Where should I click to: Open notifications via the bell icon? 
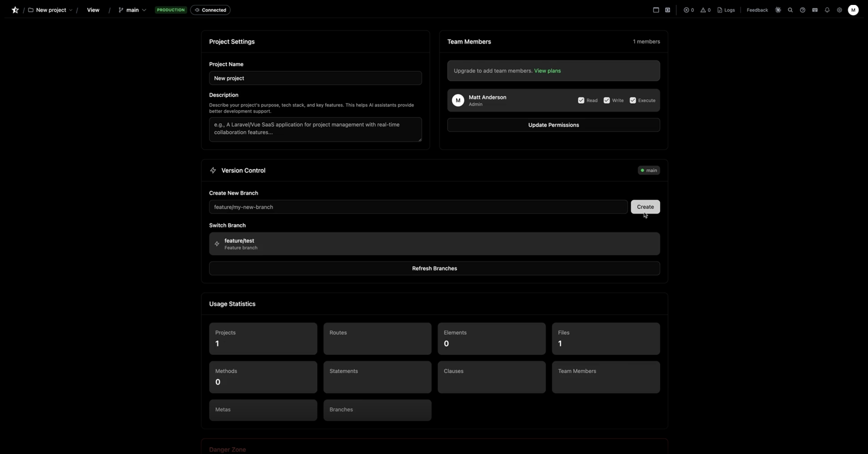827,10
